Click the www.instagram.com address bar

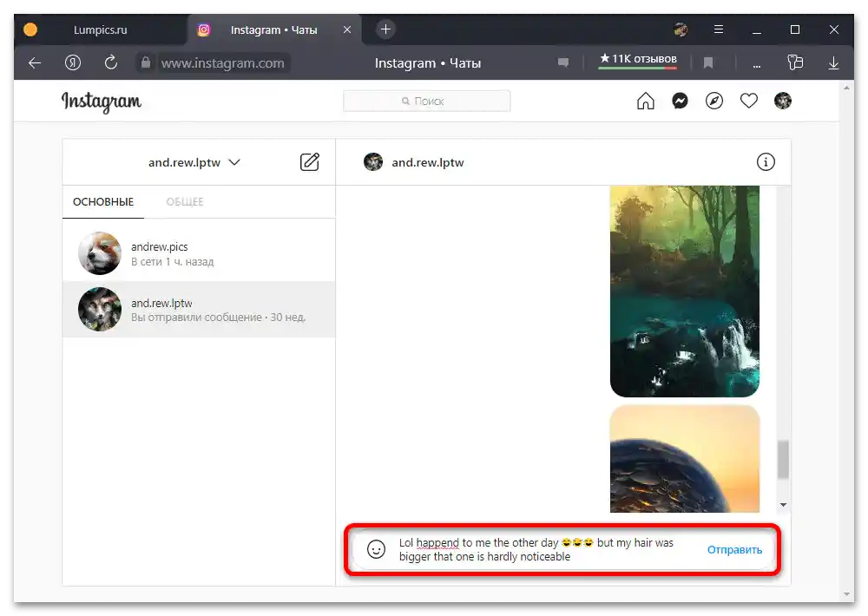[x=222, y=63]
